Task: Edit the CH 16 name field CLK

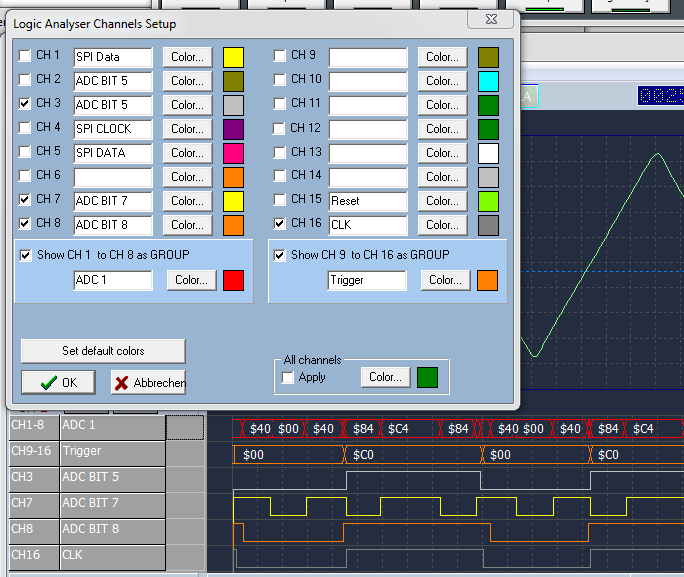Action: (368, 225)
